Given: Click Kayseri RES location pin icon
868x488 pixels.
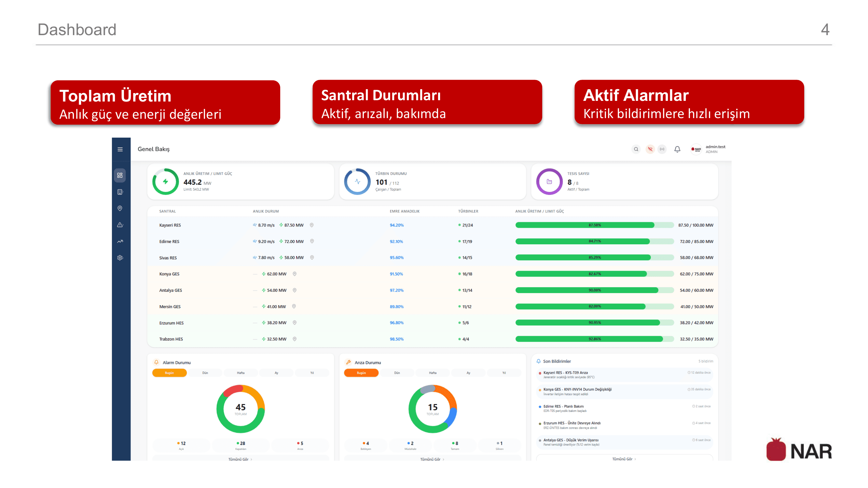Looking at the screenshot, I should 312,225.
